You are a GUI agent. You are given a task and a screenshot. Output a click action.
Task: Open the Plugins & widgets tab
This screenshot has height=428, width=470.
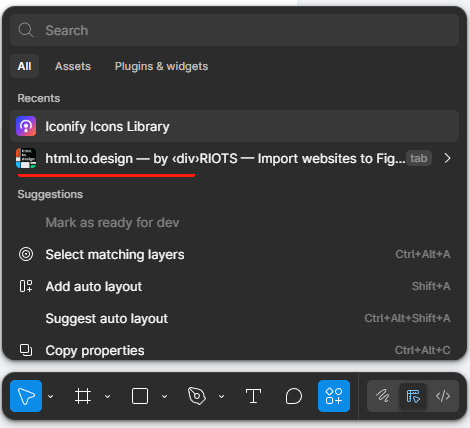pyautogui.click(x=161, y=66)
